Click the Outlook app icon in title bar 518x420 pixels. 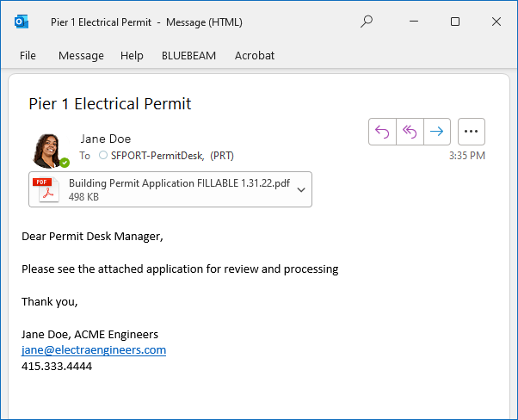point(22,22)
